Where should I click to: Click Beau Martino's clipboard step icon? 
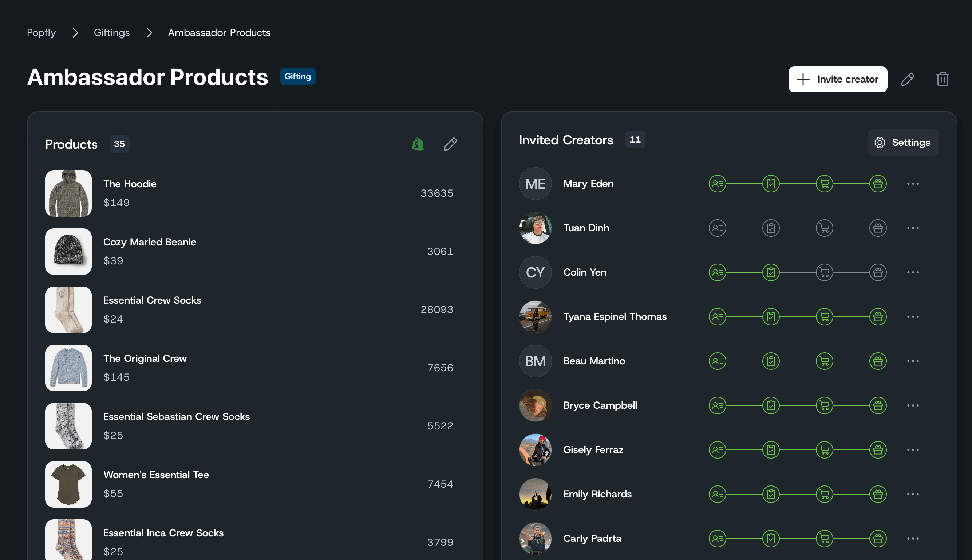(771, 361)
